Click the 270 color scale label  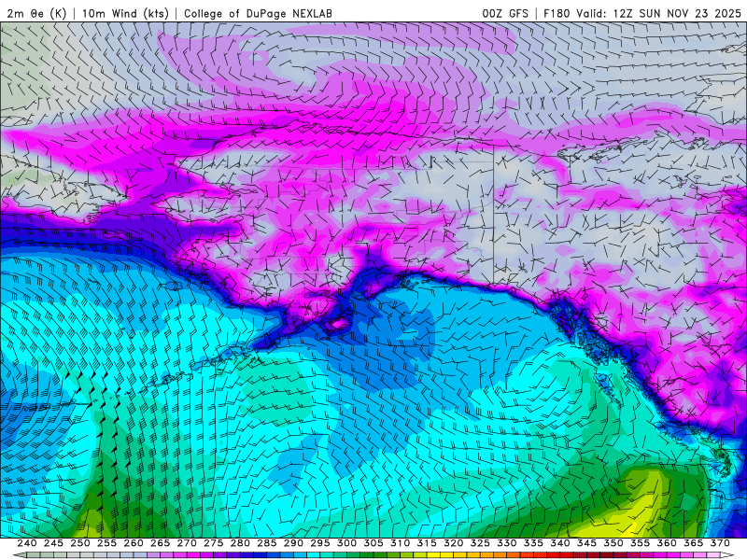[x=187, y=543]
